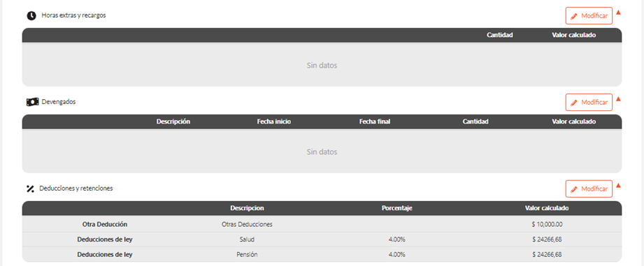Click pencil icon in Devengados Modificar button

tap(574, 103)
